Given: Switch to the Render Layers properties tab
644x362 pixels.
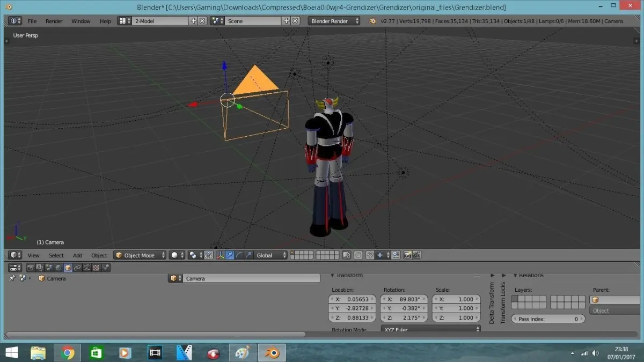Looking at the screenshot, I should pyautogui.click(x=40, y=267).
